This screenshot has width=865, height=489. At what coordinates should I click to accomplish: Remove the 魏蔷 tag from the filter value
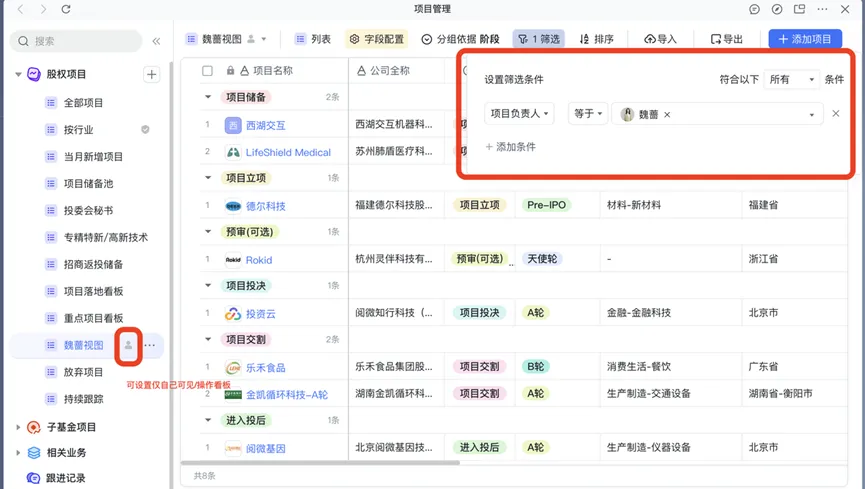667,115
